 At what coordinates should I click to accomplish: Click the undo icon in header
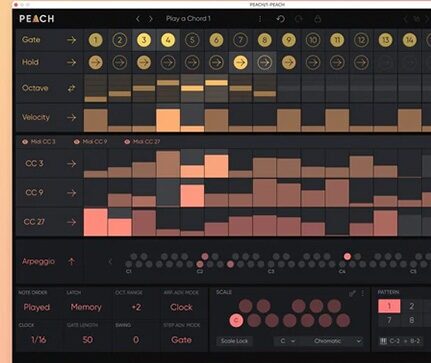tap(281, 19)
